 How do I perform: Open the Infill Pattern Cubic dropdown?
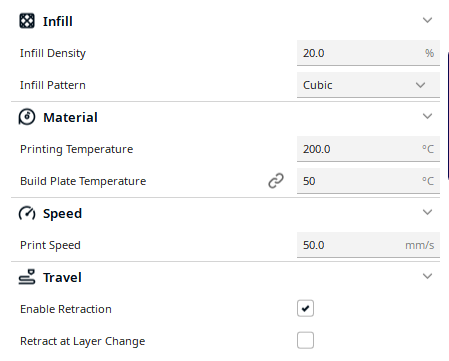tap(368, 85)
